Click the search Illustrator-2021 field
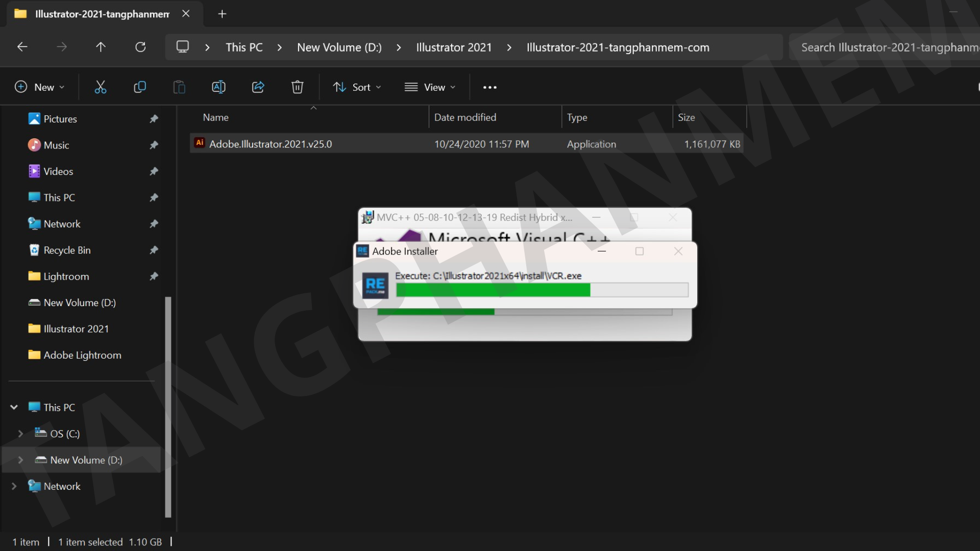The image size is (980, 551). (885, 47)
